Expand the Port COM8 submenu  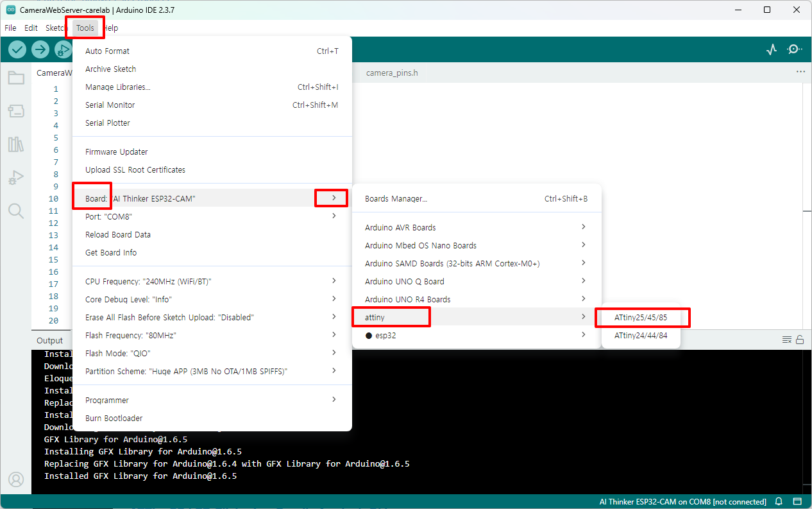pos(212,216)
